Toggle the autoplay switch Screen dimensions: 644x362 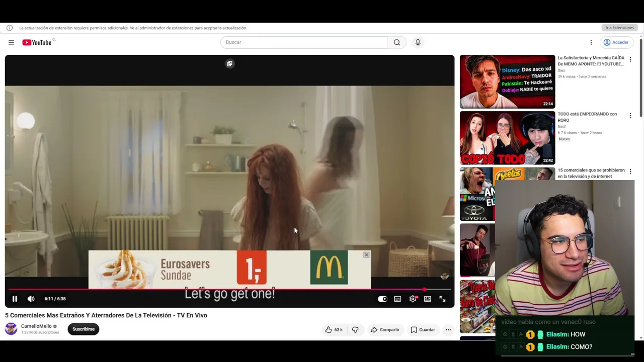382,299
